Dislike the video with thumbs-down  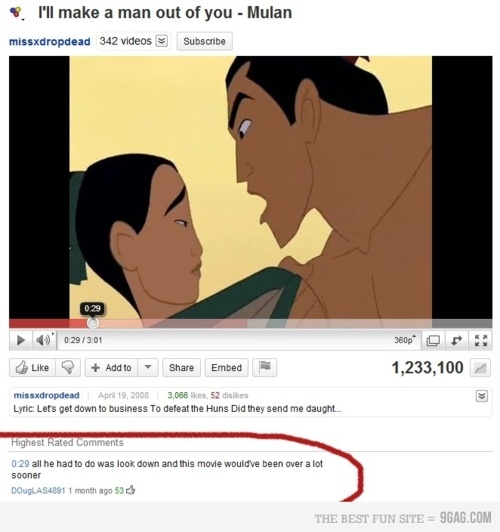tap(68, 367)
